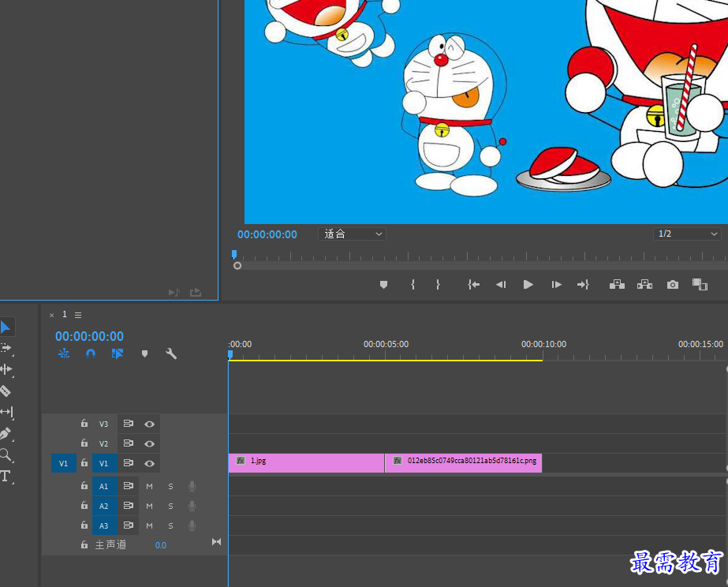The width and height of the screenshot is (728, 587).
Task: Step forward one frame
Action: pos(556,285)
